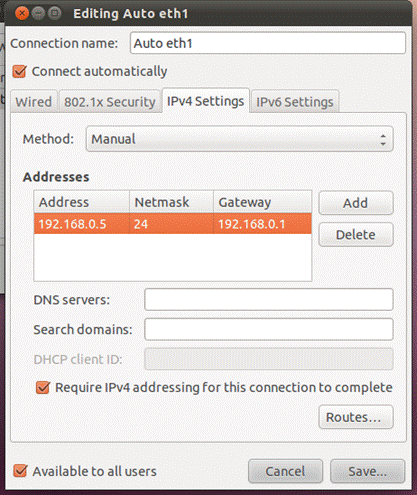The height and width of the screenshot is (495, 417).
Task: Save the connection settings
Action: tap(368, 471)
